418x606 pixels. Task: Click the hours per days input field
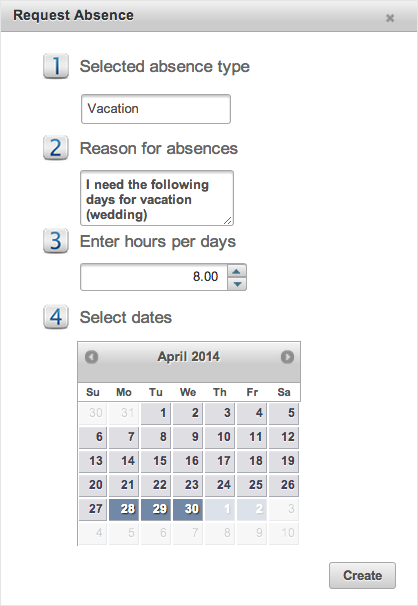[x=154, y=277]
